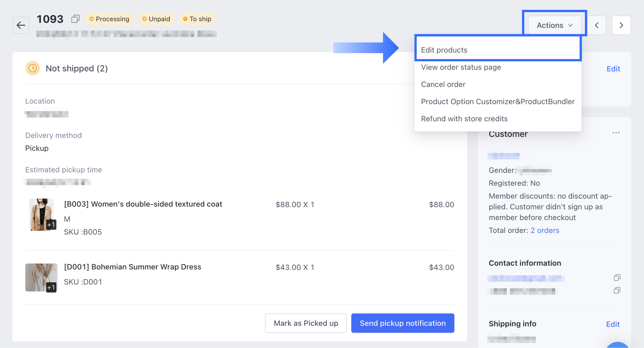Open the Customer three-dot options menu
The width and height of the screenshot is (644, 348).
tap(616, 133)
